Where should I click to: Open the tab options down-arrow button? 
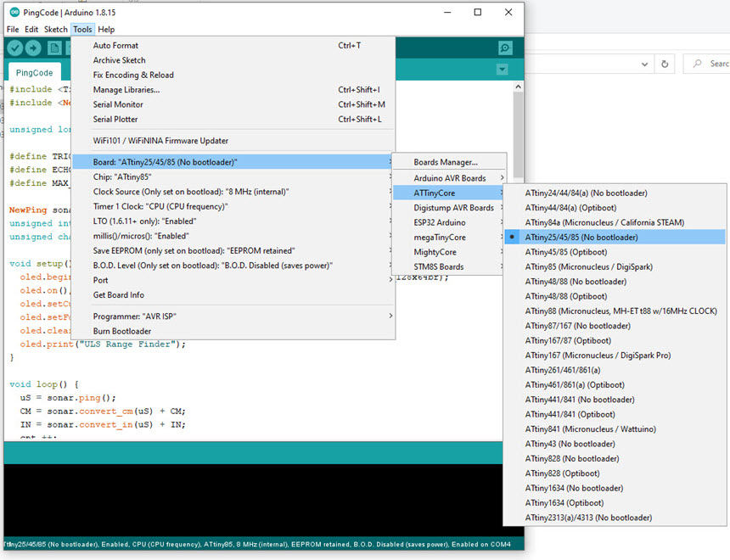click(x=502, y=70)
